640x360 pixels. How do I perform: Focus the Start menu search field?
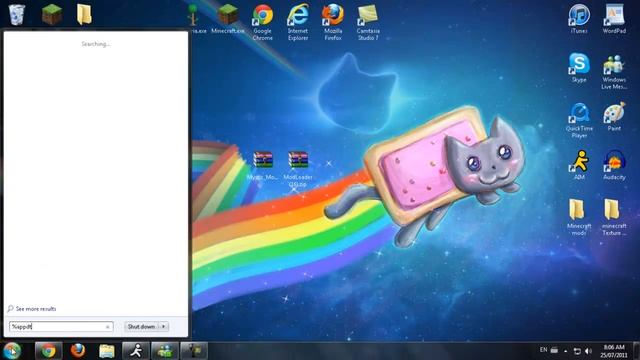[61, 327]
